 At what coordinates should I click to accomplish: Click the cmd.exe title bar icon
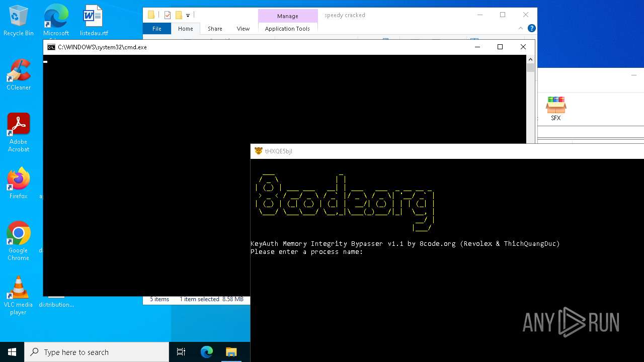pos(51,47)
